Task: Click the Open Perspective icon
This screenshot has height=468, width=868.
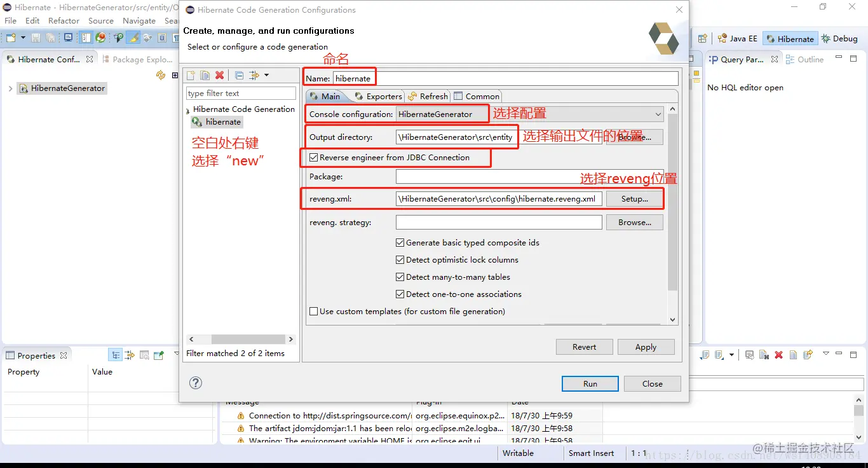Action: [x=703, y=39]
